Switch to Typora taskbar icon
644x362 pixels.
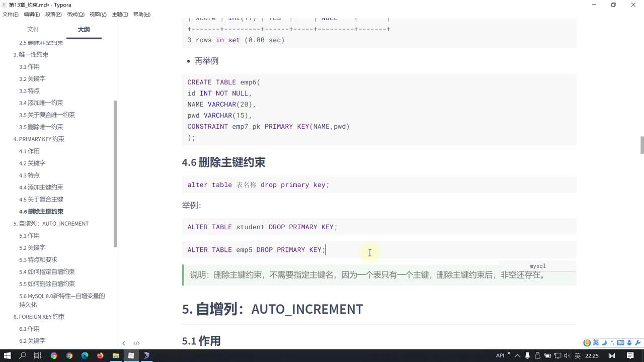tap(131, 355)
